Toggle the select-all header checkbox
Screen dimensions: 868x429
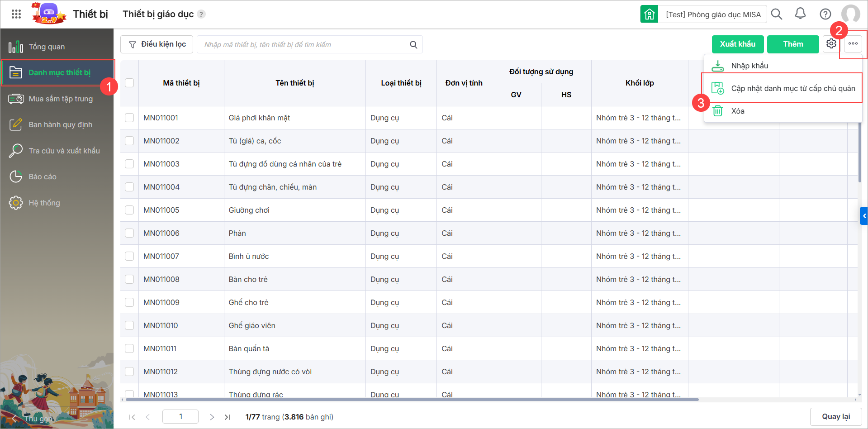129,83
